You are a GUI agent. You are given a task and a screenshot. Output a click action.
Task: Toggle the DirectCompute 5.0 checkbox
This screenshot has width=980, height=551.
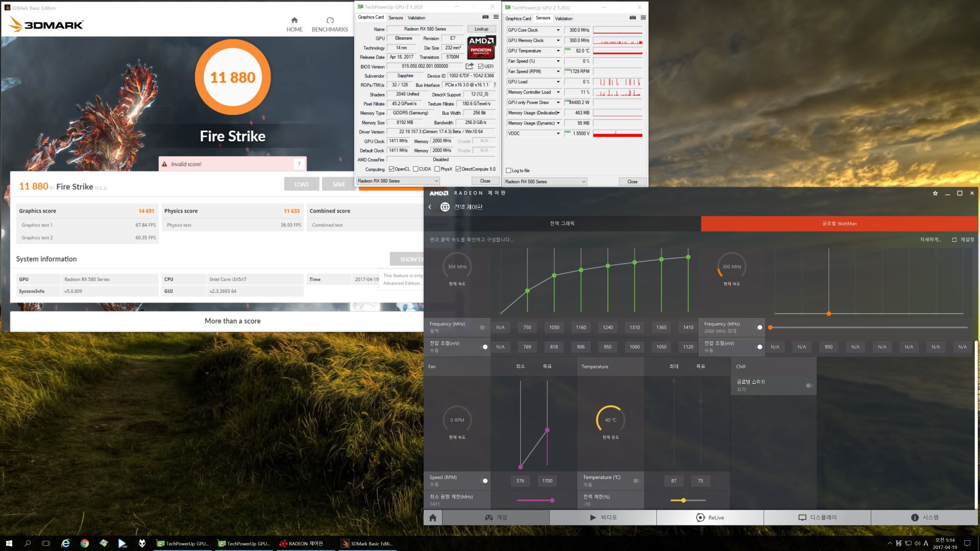[458, 169]
